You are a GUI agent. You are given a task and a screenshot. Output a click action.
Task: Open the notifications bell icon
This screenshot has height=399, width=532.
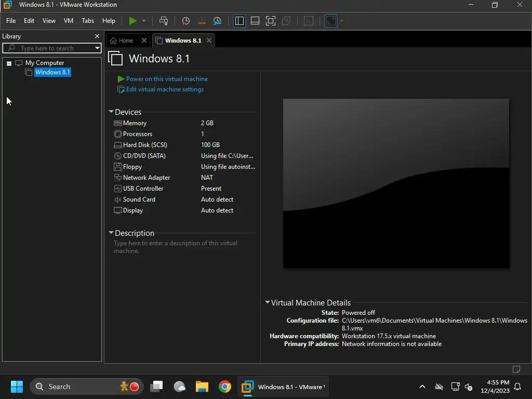click(x=517, y=387)
